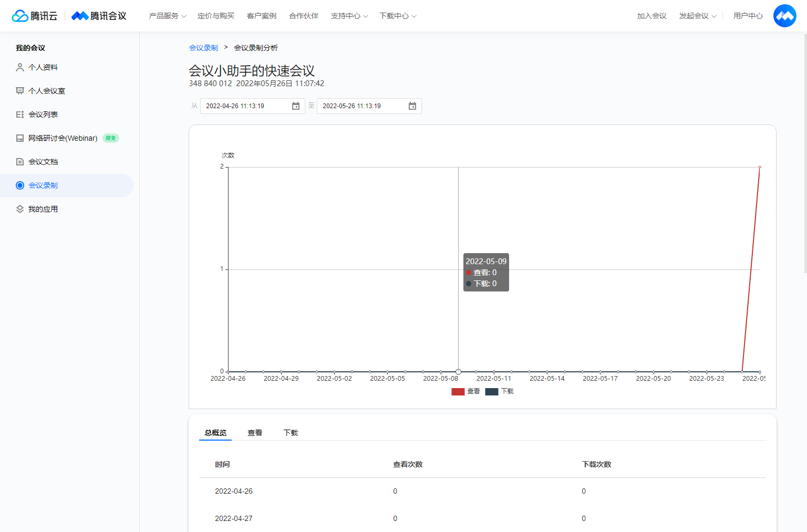Click the 2022-04-26 table row date
This screenshot has height=532, width=807.
click(234, 491)
